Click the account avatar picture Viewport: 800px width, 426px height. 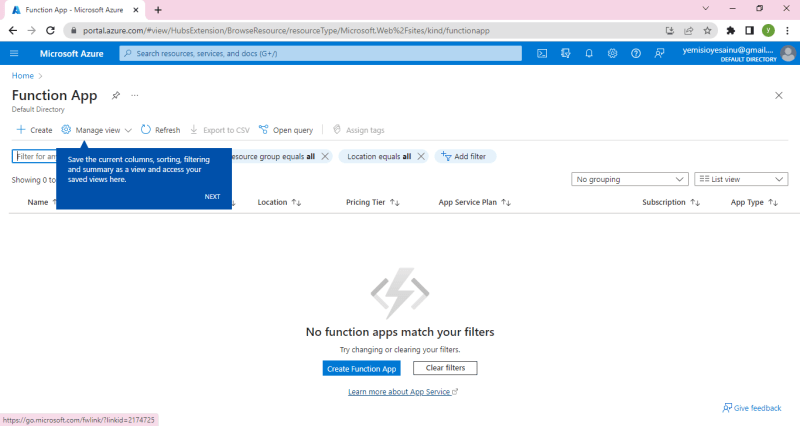tap(788, 53)
